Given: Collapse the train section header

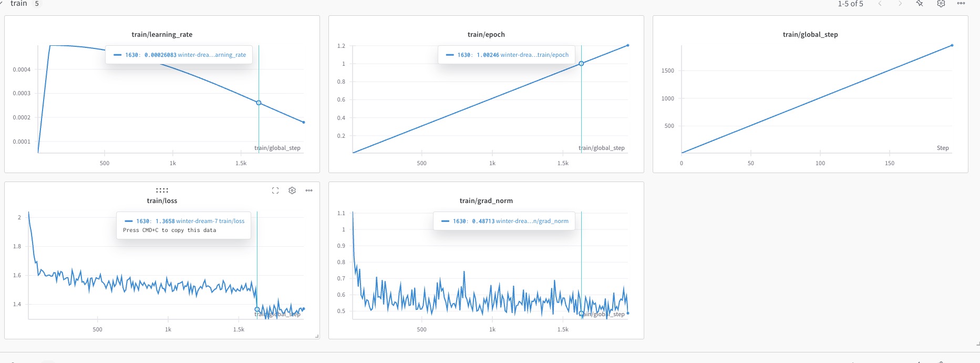Looking at the screenshot, I should pos(2,3).
